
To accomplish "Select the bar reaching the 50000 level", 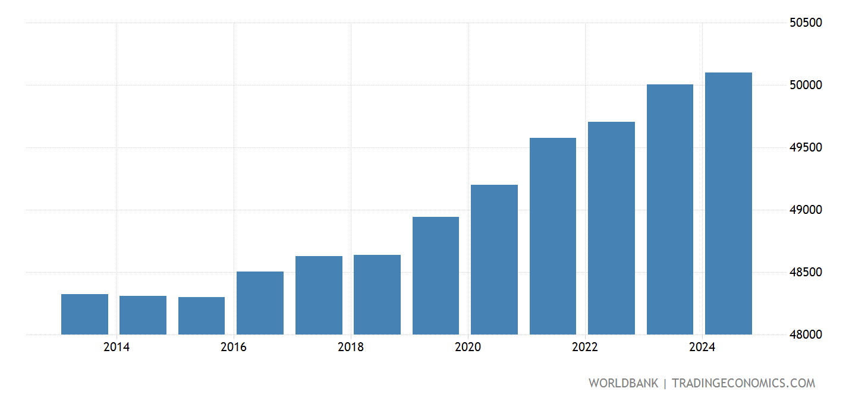I will click(670, 209).
